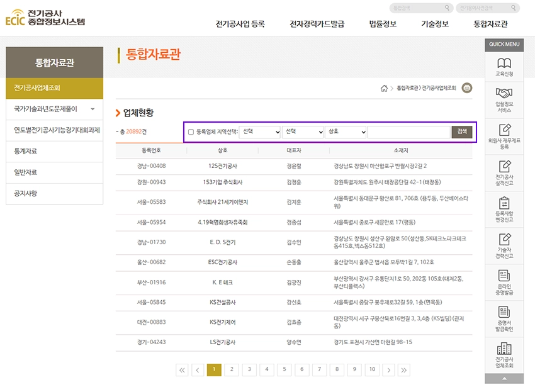Click the print icon beside the breadcrumb

point(467,88)
